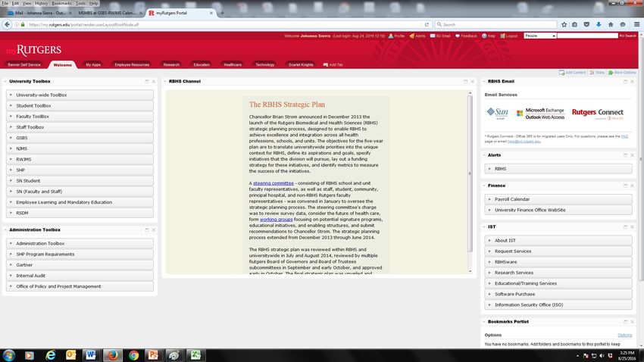Screen dimensions: 644x362
Task: Open Rutgers Connect email logo
Action: point(598,114)
